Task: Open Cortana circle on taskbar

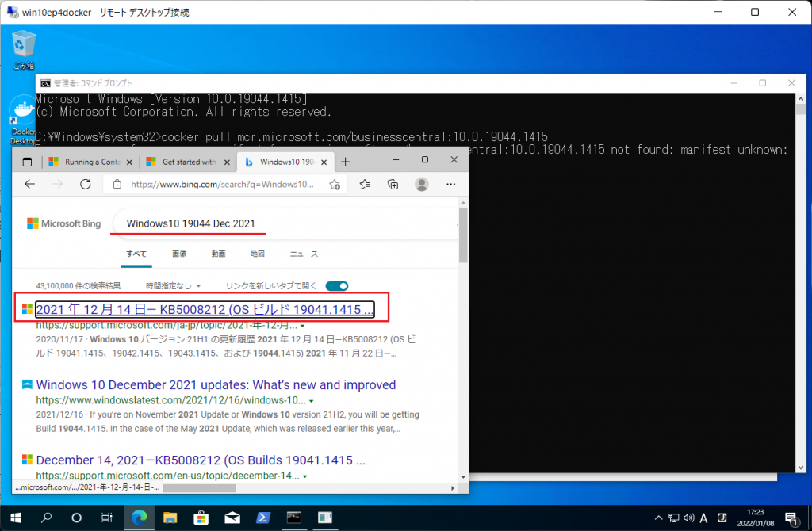Action: tap(77, 518)
